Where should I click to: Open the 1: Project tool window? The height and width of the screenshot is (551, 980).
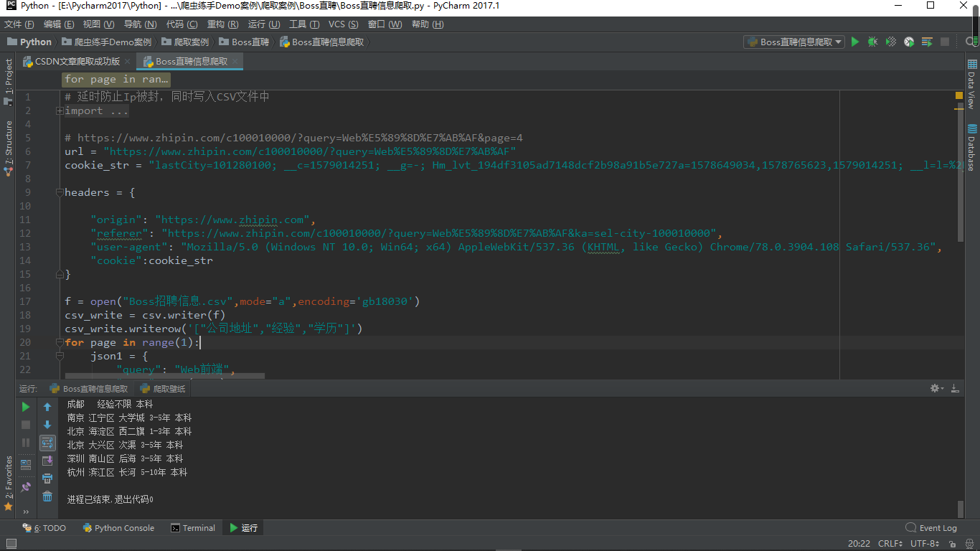8,81
